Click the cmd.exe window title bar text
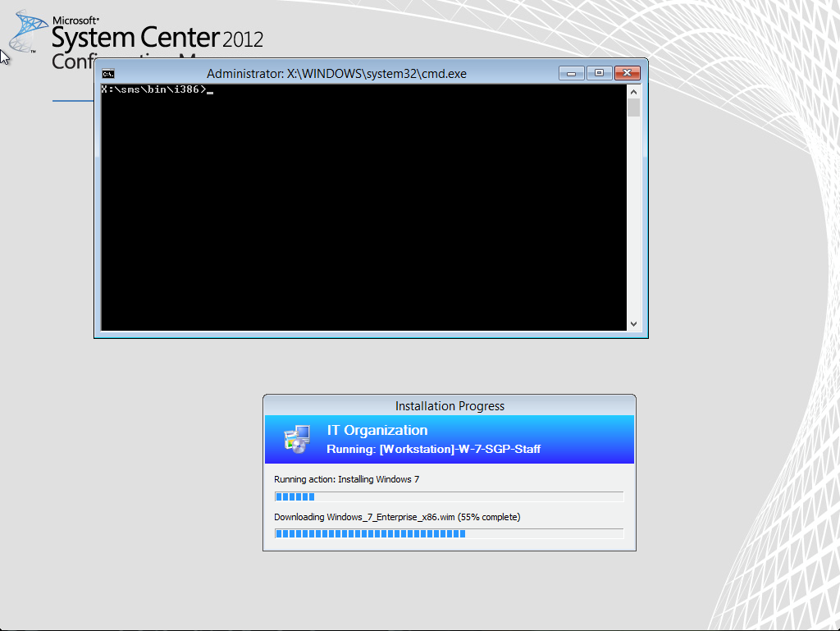Screen dimensions: 840x631 (x=336, y=74)
